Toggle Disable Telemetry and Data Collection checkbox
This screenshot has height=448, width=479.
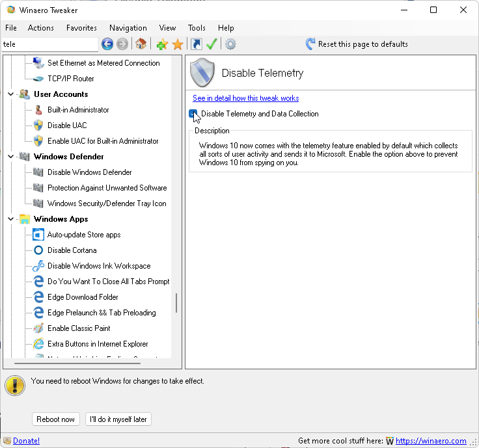pyautogui.click(x=193, y=114)
